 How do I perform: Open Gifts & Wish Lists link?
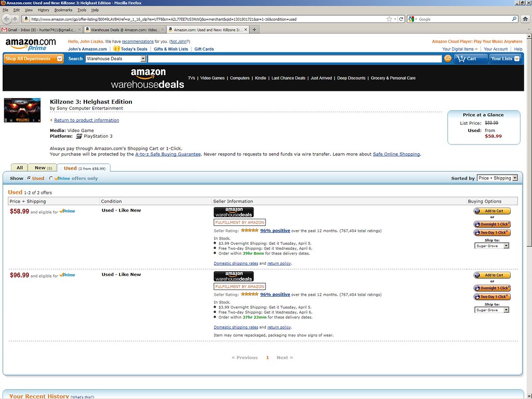170,49
